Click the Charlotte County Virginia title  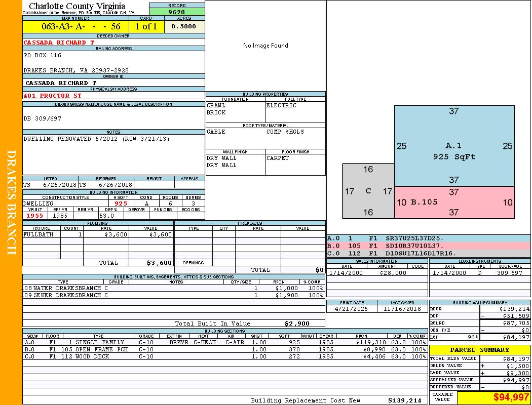(x=77, y=6)
